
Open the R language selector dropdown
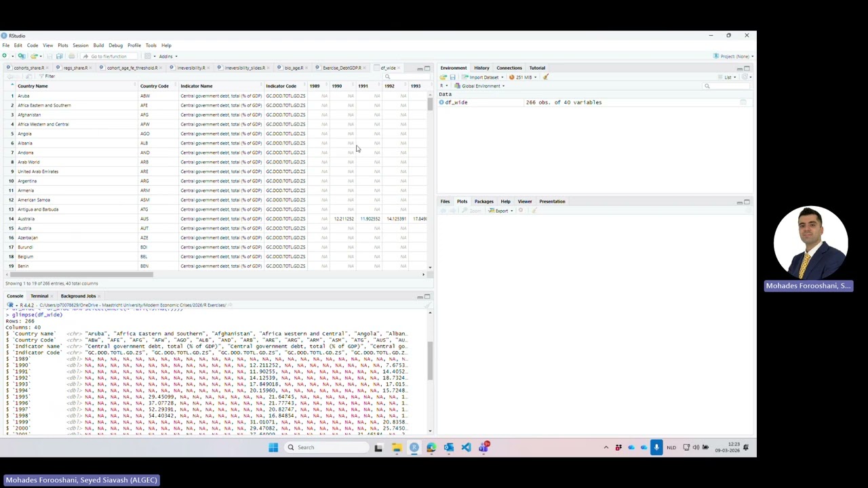(443, 86)
